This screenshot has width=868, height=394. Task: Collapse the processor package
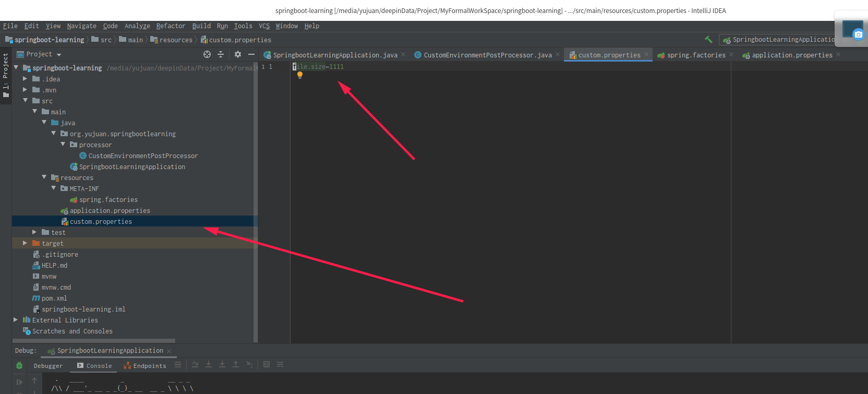pos(63,144)
